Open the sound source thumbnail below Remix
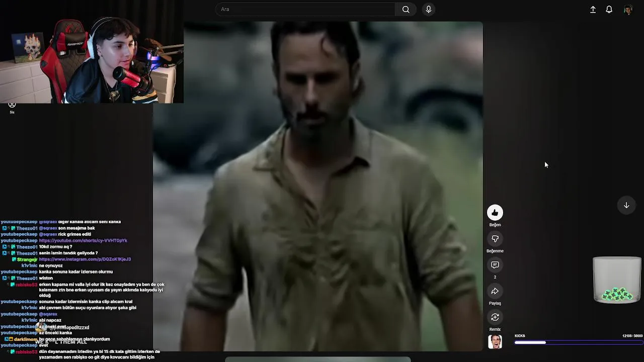Screen dimensions: 644x362 click(x=495, y=342)
